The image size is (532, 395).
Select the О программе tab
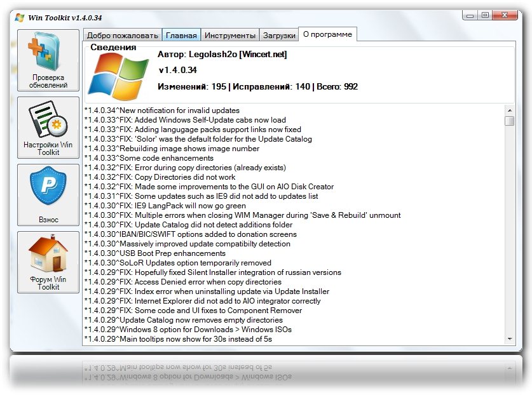pos(327,34)
